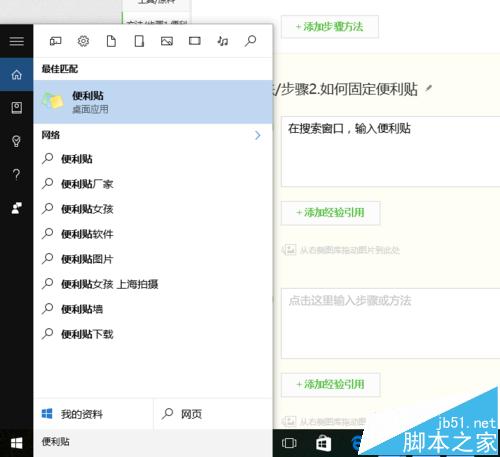Select the 便利贴软件 search suggestion
Screen dimensions: 500x457
(153, 234)
